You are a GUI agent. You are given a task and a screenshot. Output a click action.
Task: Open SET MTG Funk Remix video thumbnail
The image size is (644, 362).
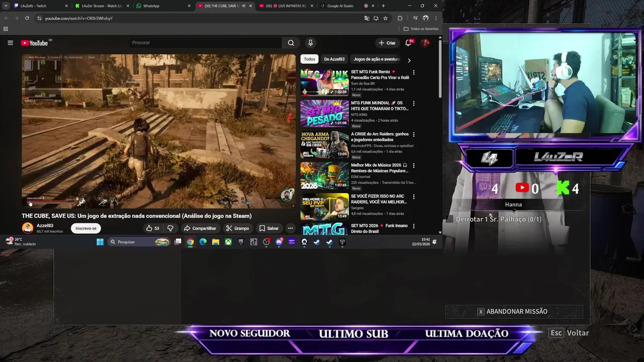point(325,82)
